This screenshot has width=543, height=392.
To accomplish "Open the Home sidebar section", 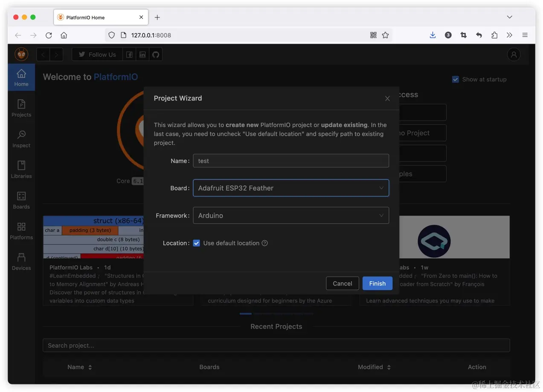I will [x=21, y=78].
